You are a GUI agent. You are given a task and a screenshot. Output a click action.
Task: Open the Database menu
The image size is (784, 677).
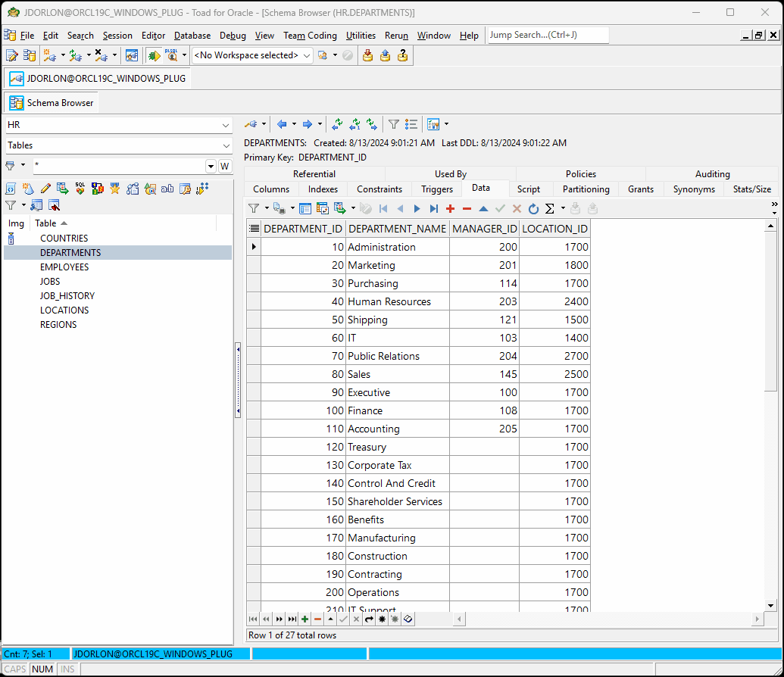(192, 36)
